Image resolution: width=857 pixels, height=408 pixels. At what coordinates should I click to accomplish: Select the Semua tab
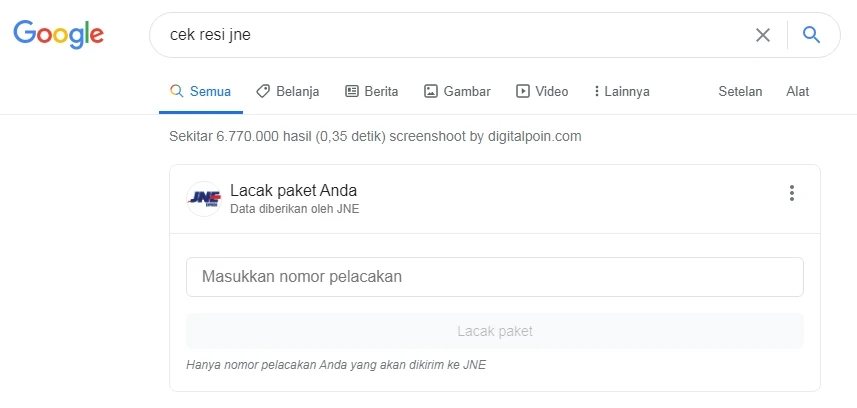tap(200, 91)
